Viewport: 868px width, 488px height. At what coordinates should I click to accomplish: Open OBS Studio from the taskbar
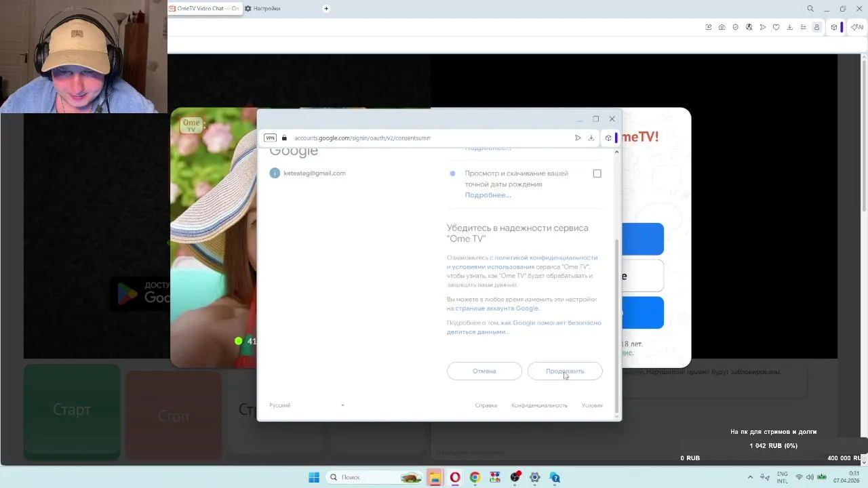(515, 477)
